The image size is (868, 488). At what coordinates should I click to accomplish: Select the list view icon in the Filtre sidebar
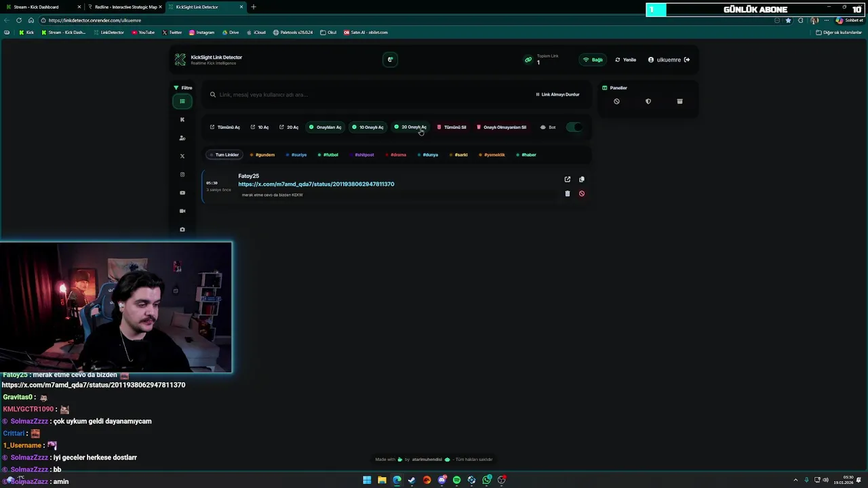(182, 101)
